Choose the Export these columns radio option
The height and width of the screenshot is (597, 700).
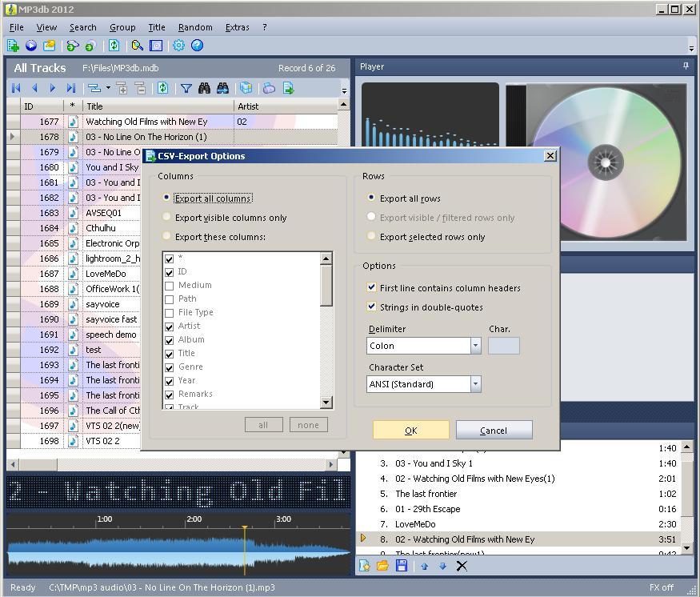166,236
